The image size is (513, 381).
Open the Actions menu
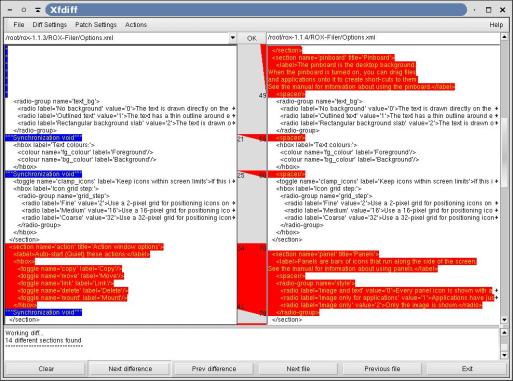(136, 25)
